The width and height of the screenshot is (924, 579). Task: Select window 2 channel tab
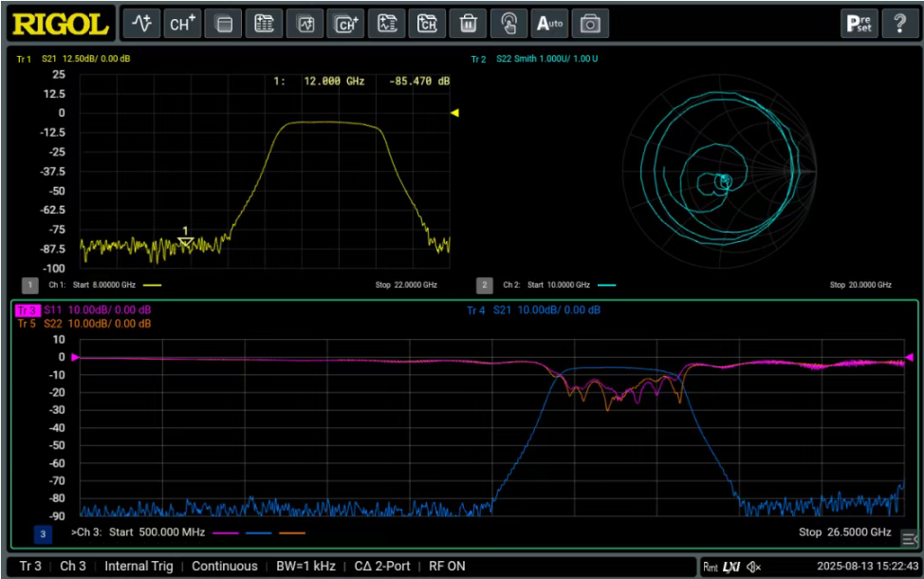tap(485, 285)
